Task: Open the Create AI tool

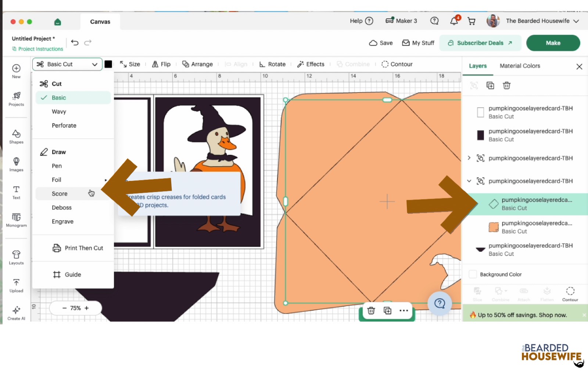Action: click(16, 313)
